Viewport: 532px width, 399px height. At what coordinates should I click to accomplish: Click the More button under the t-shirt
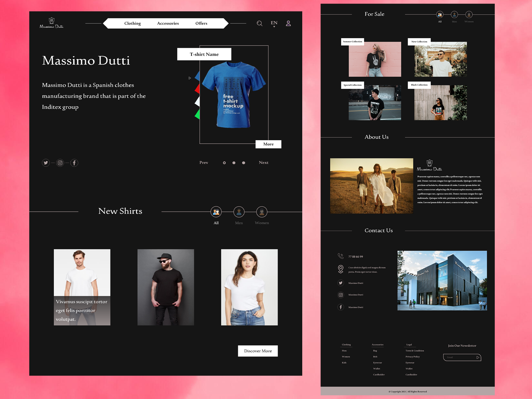(268, 144)
